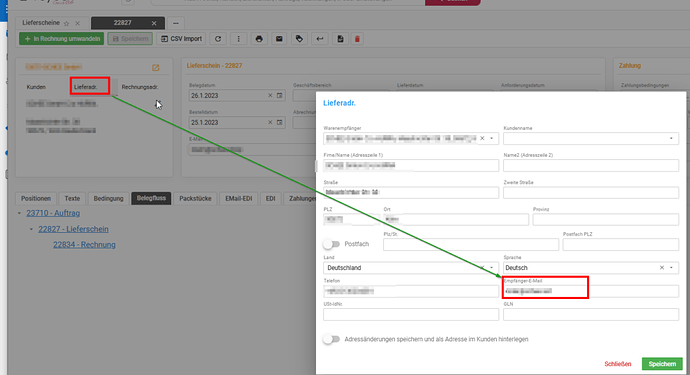Open the Bestelldatum calendar picker

coord(279,122)
